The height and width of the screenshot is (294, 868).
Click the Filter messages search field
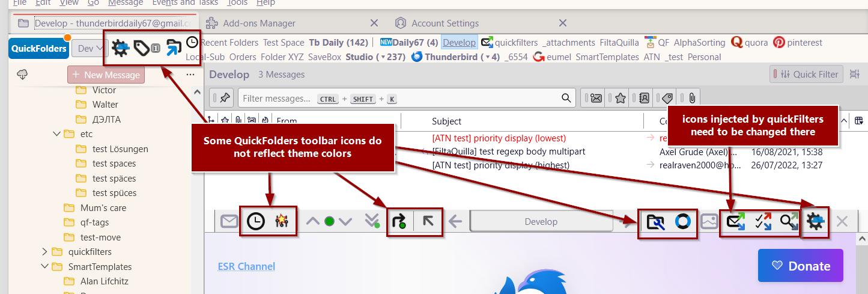point(406,98)
